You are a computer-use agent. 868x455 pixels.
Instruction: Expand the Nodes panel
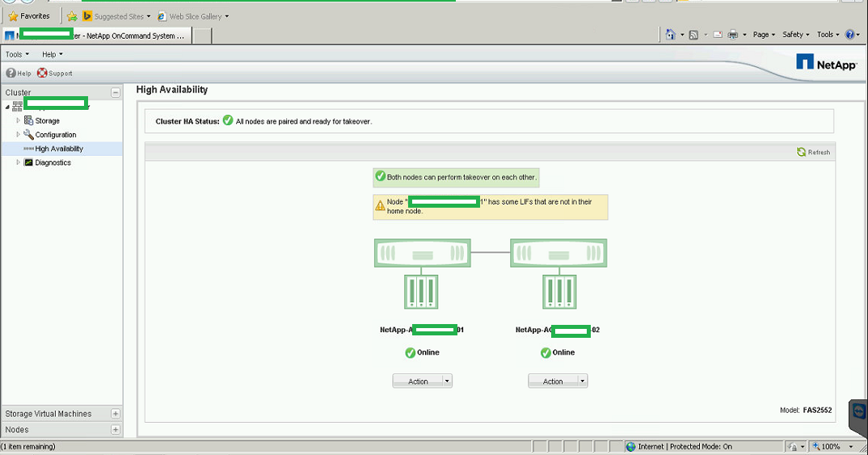(x=115, y=429)
